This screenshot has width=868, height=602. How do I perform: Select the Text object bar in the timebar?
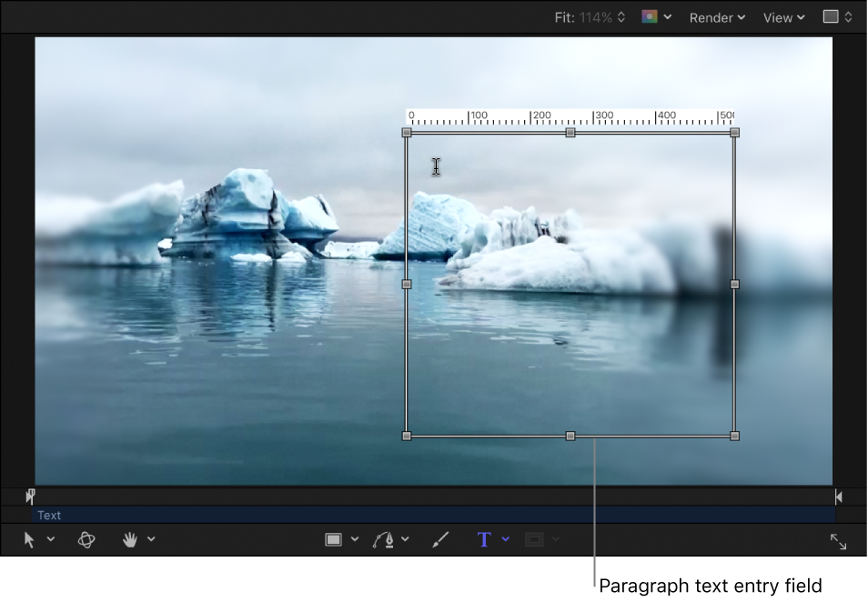(x=182, y=515)
